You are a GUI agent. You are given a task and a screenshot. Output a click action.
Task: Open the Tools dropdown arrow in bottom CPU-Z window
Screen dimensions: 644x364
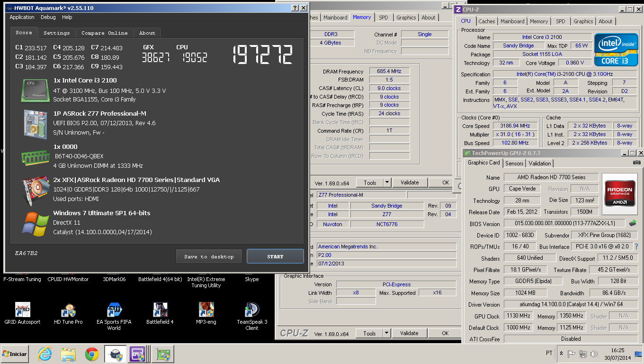pyautogui.click(x=387, y=333)
